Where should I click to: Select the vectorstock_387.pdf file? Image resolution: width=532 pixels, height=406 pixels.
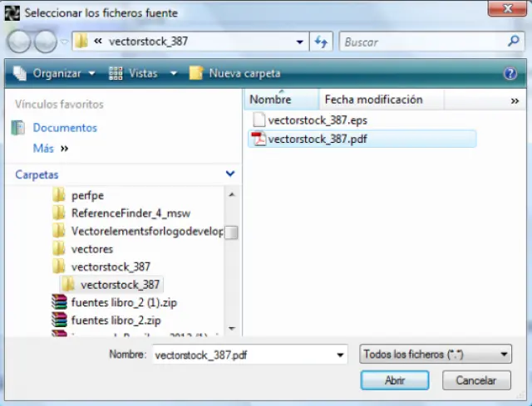pyautogui.click(x=317, y=139)
